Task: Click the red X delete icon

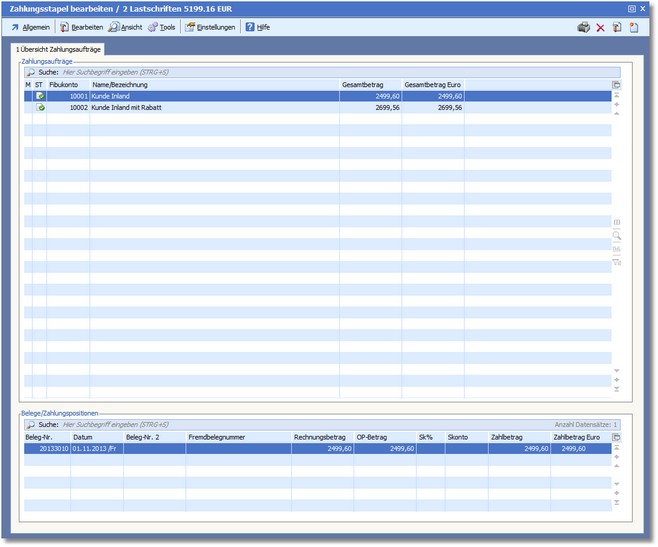Action: (601, 27)
